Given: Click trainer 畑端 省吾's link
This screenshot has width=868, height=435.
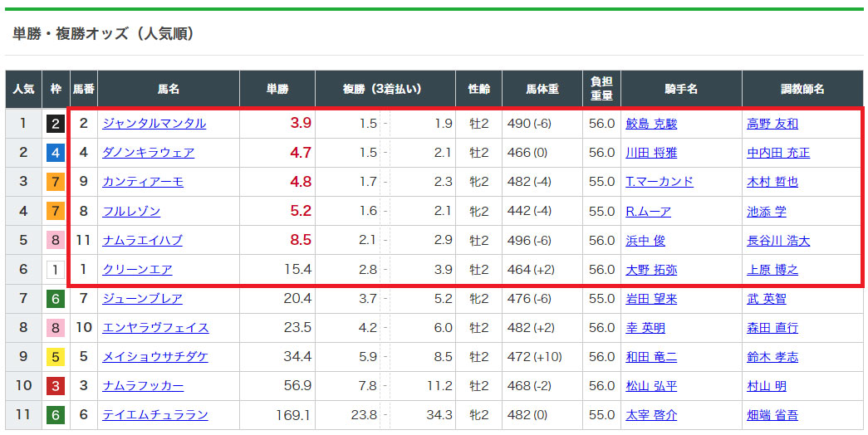Looking at the screenshot, I should point(772,415).
